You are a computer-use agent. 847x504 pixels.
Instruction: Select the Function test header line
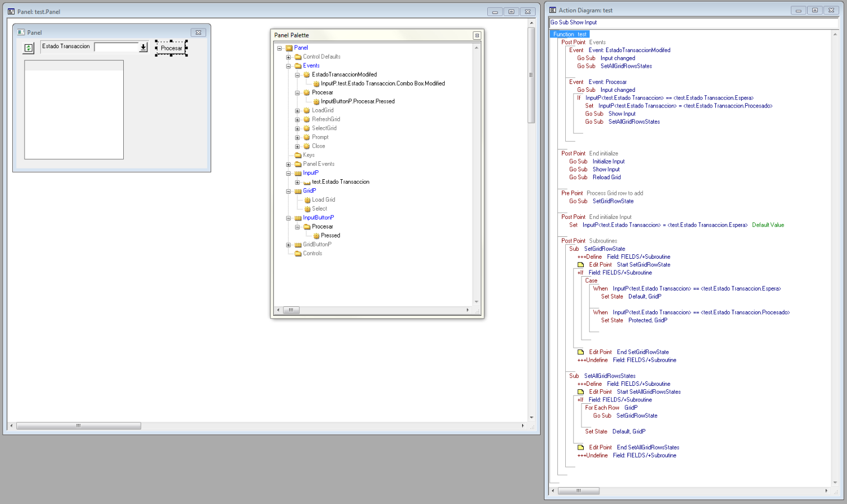570,34
